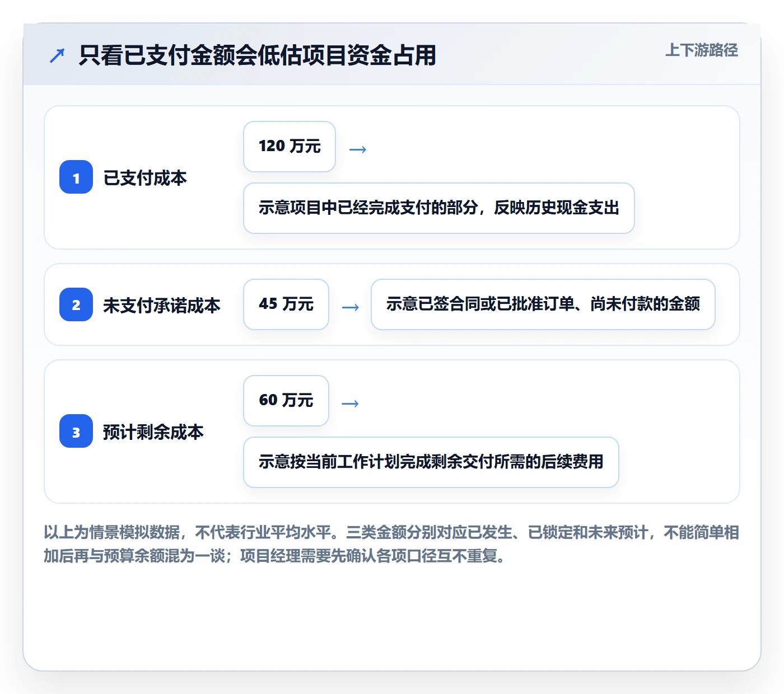Image resolution: width=784 pixels, height=694 pixels.
Task: Click the diagonal arrow icon beside the title
Action: 57,55
